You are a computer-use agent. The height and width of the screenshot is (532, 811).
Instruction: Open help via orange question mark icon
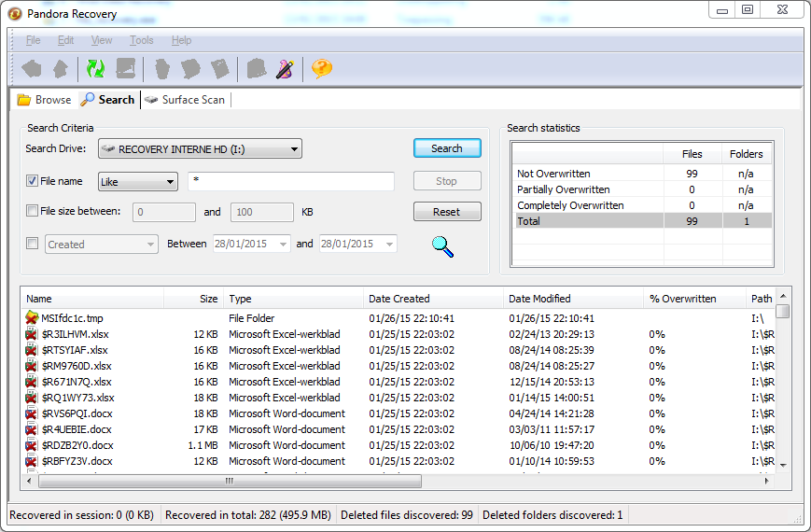322,68
